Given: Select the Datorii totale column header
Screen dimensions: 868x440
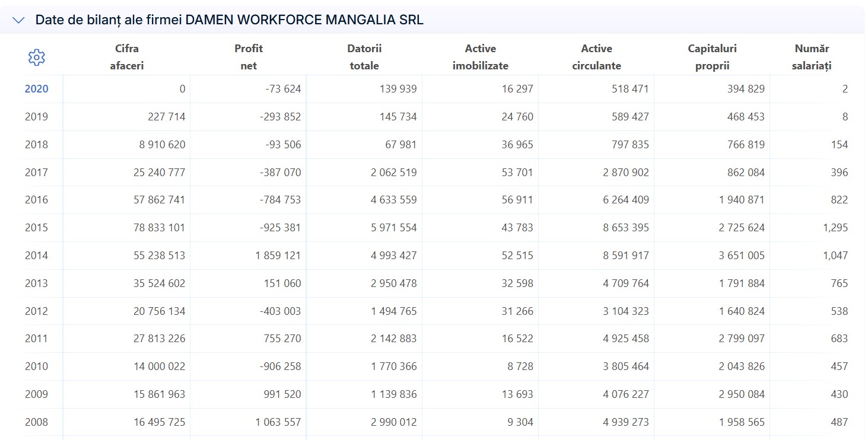Looking at the screenshot, I should click(x=364, y=57).
